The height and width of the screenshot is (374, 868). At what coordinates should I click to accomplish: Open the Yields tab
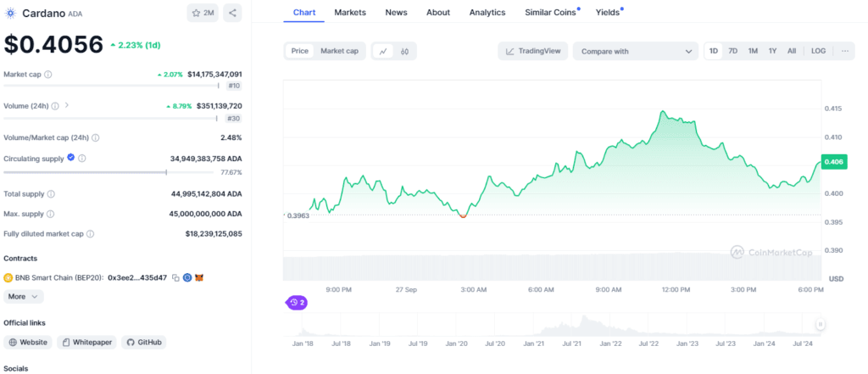point(609,12)
